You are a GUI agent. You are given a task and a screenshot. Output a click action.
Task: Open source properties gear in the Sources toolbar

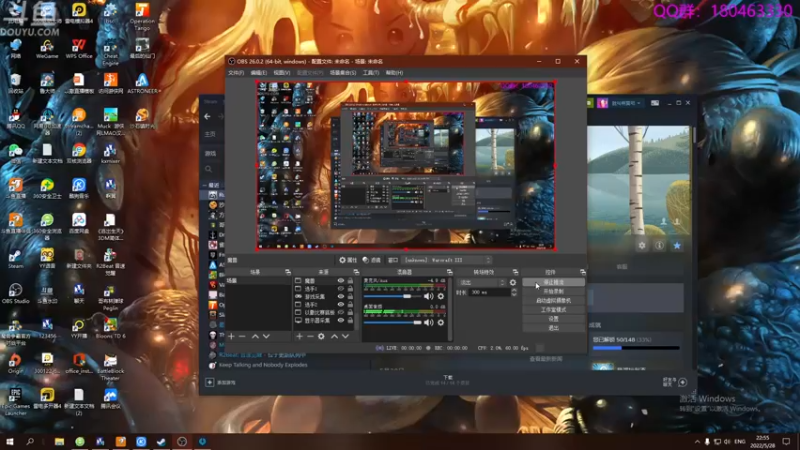[321, 336]
